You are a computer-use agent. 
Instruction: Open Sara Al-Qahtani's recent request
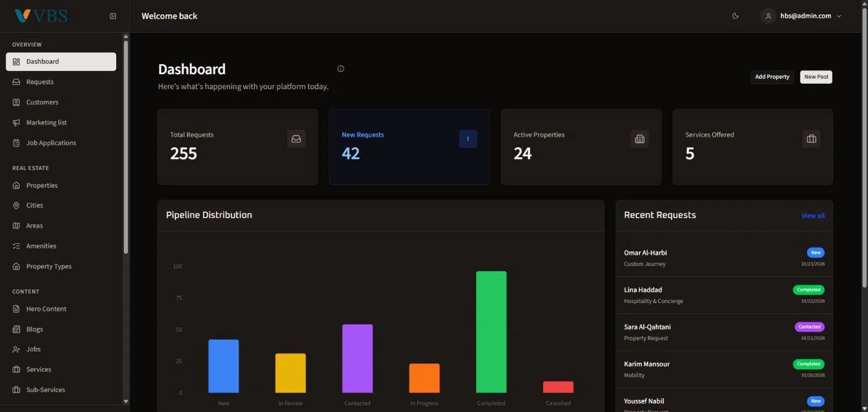(724, 332)
